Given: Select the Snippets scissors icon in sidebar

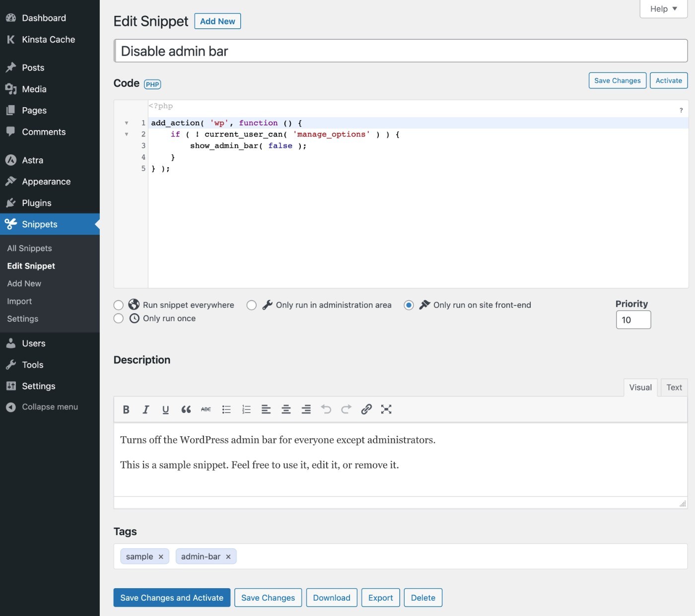Looking at the screenshot, I should (x=11, y=224).
